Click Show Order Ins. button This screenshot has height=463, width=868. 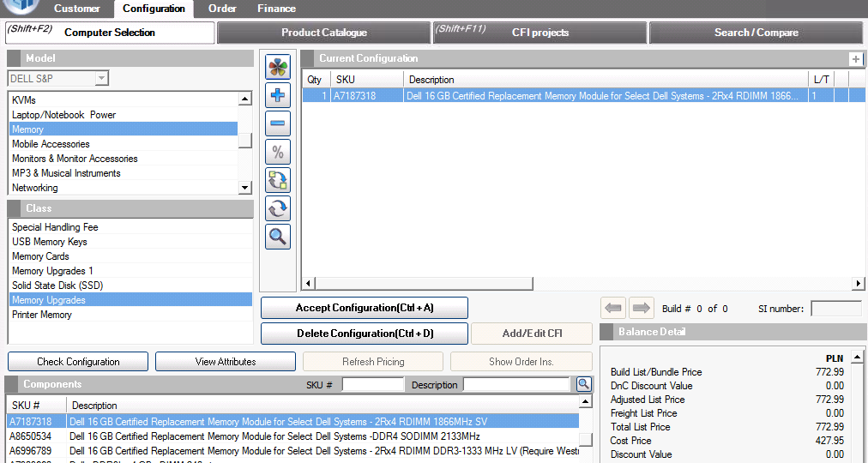521,362
